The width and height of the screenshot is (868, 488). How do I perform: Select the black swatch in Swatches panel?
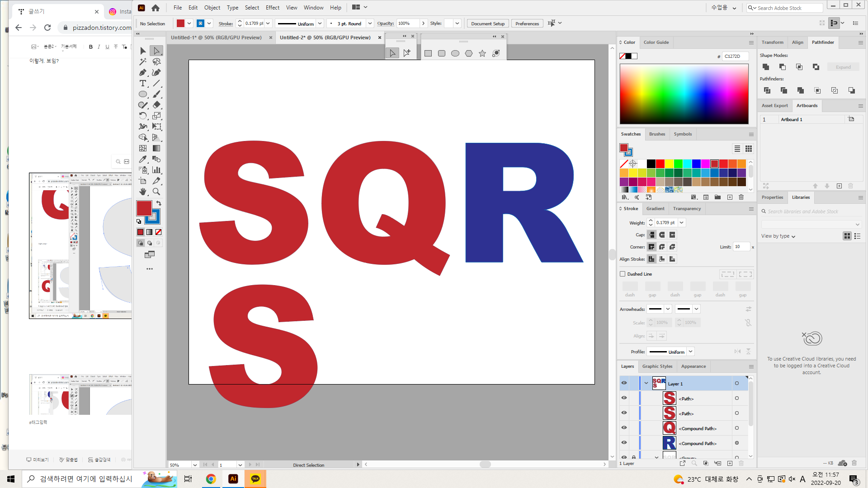(x=651, y=164)
